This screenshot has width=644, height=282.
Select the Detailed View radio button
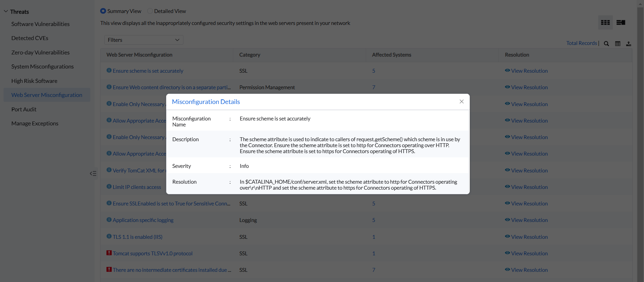tap(150, 11)
